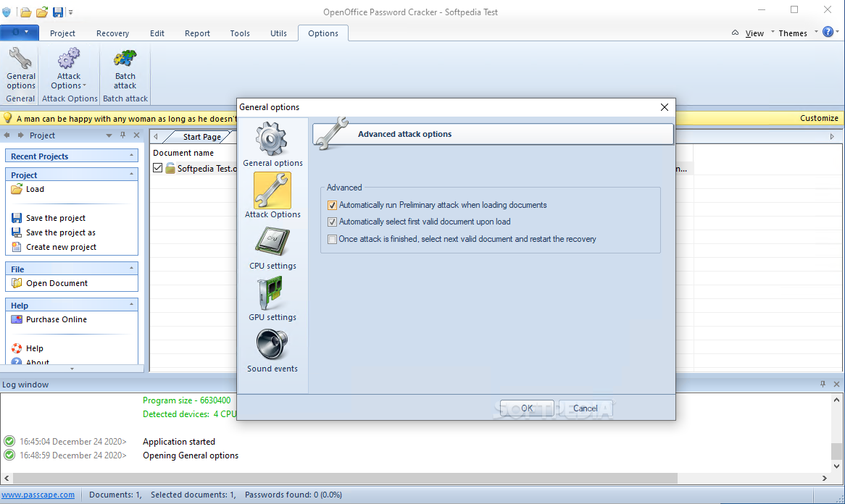Collapse the ribbon with the caret
Screen dimensions: 845x504
(x=735, y=33)
